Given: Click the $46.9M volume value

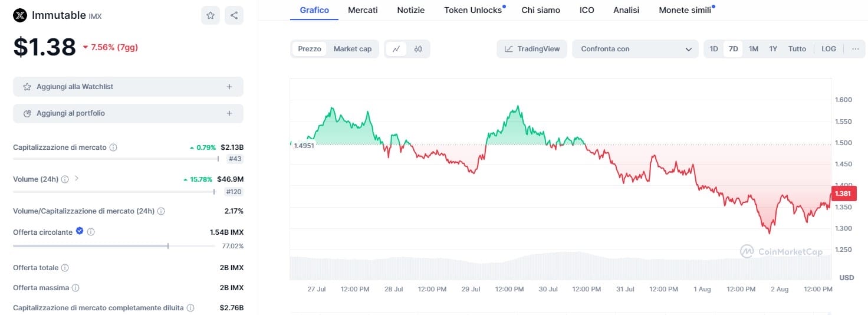Looking at the screenshot, I should (230, 179).
